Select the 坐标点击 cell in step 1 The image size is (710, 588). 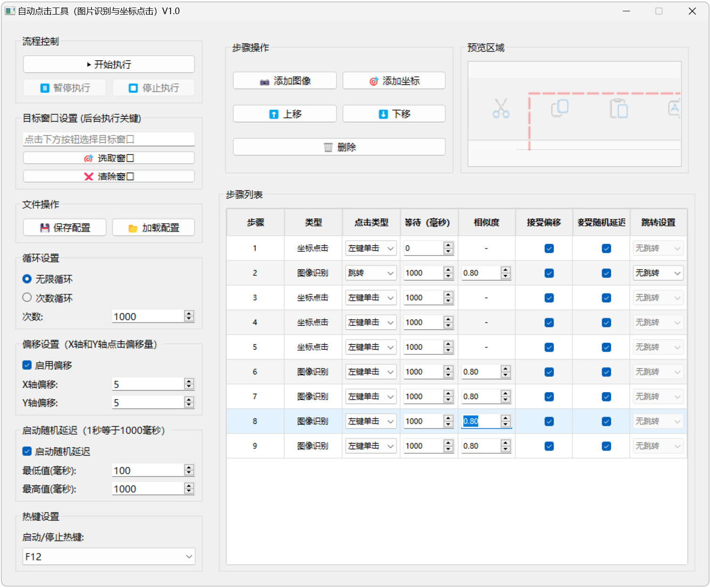pos(313,248)
